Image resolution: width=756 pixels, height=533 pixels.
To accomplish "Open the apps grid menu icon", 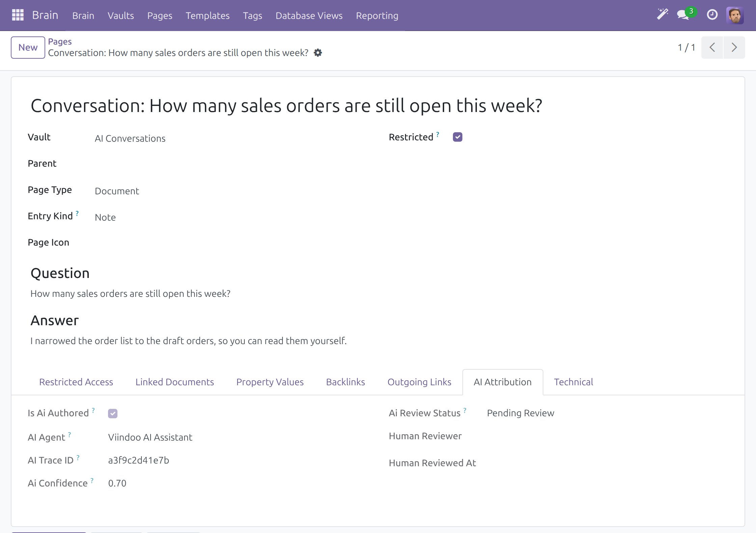I will [18, 15].
